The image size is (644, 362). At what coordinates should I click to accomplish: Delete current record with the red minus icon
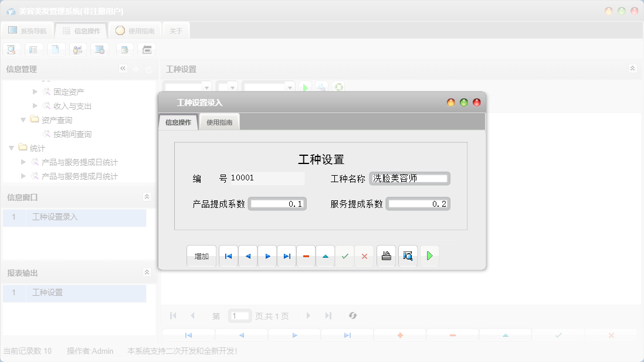[306, 256]
